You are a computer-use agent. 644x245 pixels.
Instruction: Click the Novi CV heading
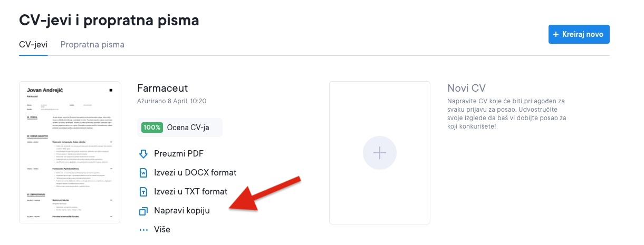[466, 88]
